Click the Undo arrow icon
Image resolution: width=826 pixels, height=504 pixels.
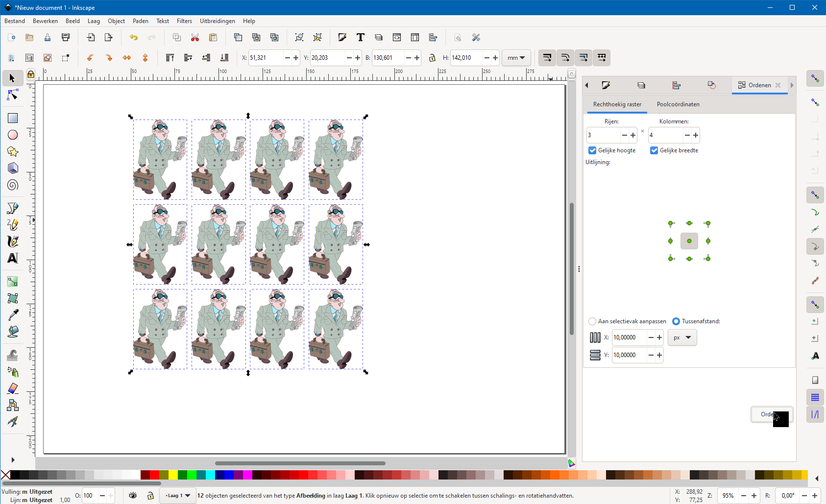pos(134,38)
